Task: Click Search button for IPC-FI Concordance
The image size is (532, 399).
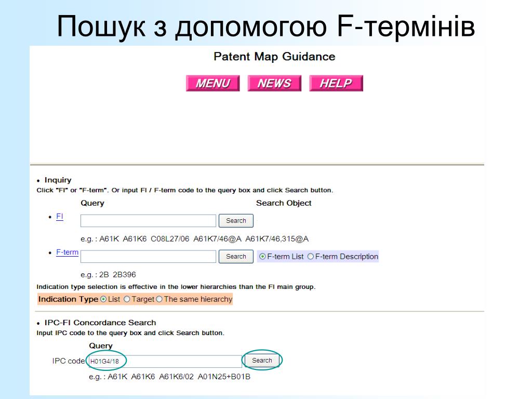Action: tap(262, 361)
